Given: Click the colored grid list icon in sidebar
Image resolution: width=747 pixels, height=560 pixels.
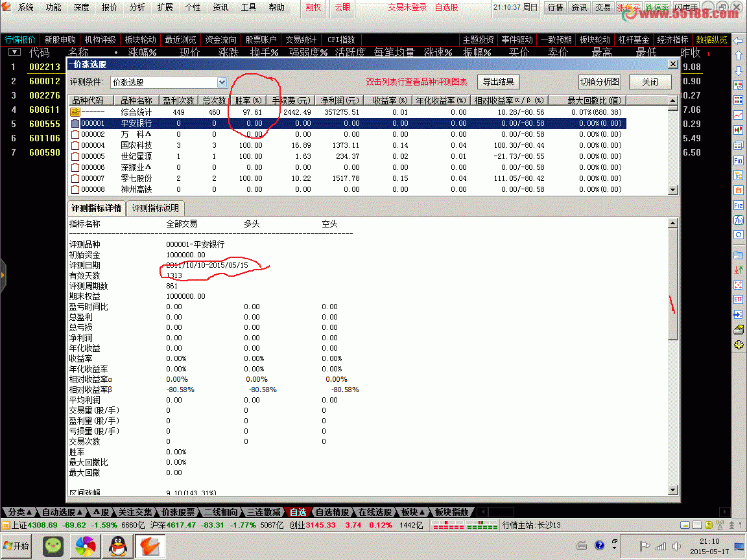Looking at the screenshot, I should pos(738,100).
